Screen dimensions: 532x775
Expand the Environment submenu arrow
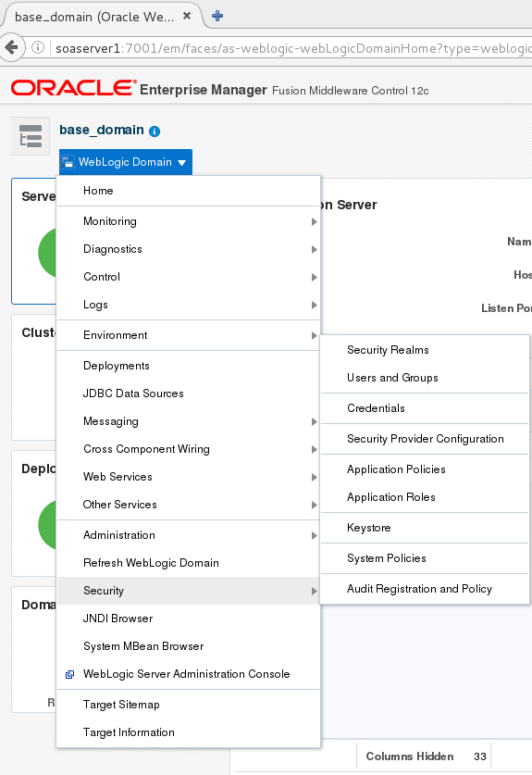pyautogui.click(x=314, y=335)
